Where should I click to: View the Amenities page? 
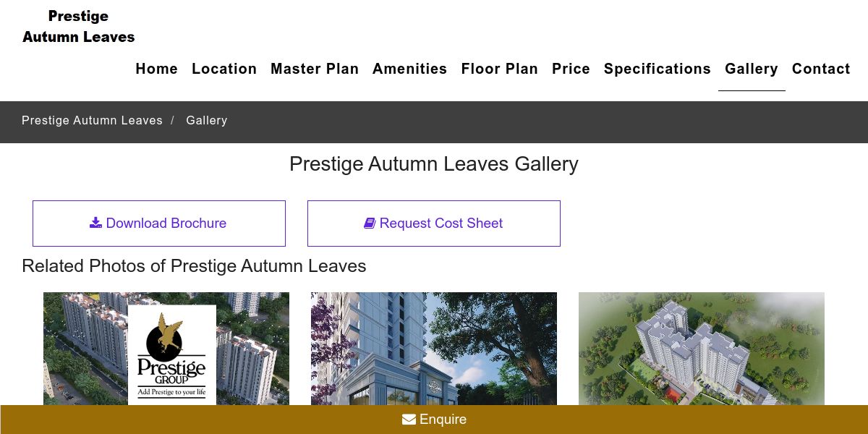click(x=409, y=69)
